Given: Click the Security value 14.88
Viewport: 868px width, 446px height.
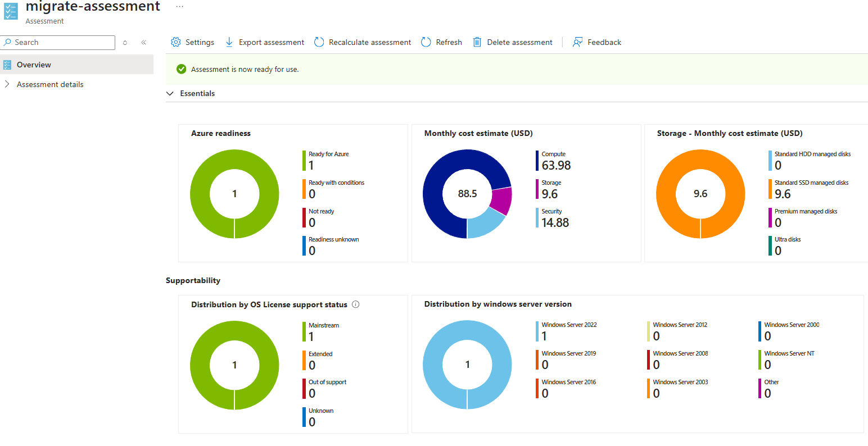Looking at the screenshot, I should (555, 222).
